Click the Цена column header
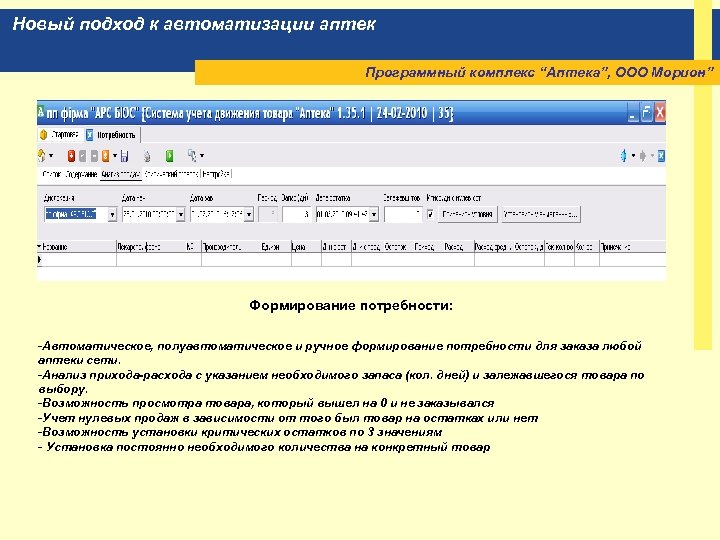 coord(306,247)
